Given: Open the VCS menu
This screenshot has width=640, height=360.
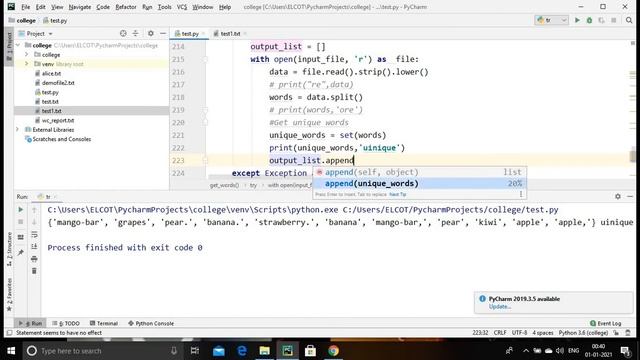Looking at the screenshot, I should (x=182, y=7).
